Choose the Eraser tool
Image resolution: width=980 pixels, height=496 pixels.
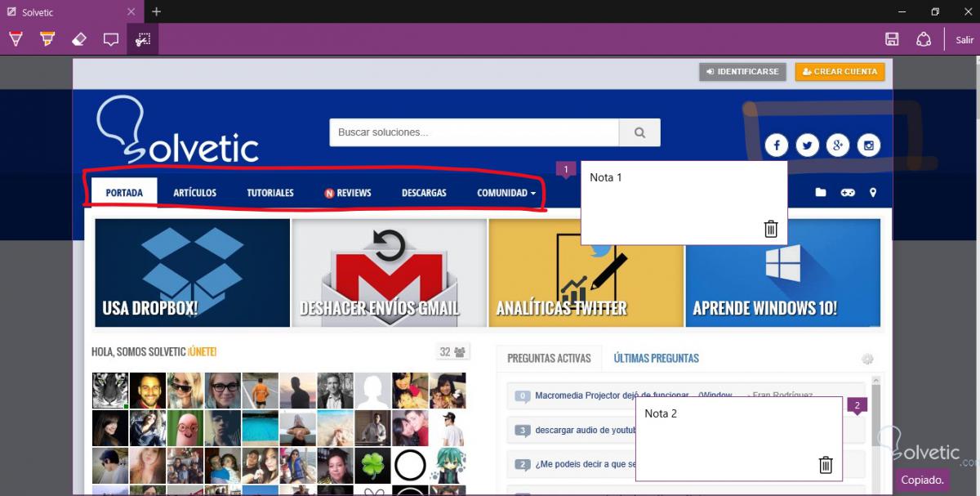click(79, 39)
